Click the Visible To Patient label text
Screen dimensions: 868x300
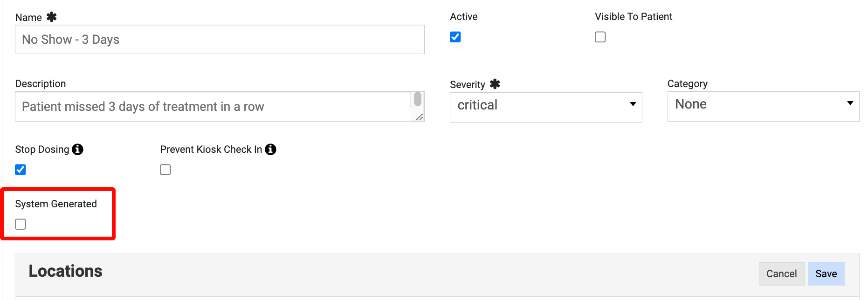pos(634,17)
